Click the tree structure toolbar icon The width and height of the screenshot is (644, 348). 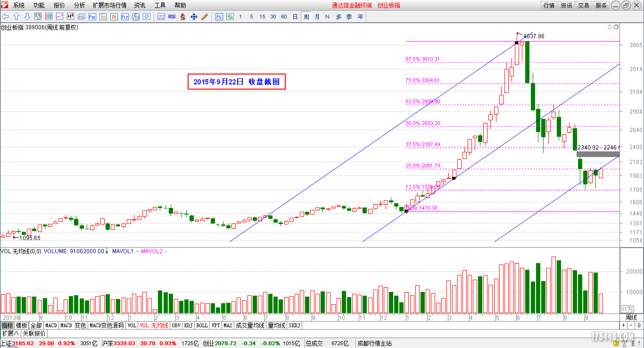[103, 17]
